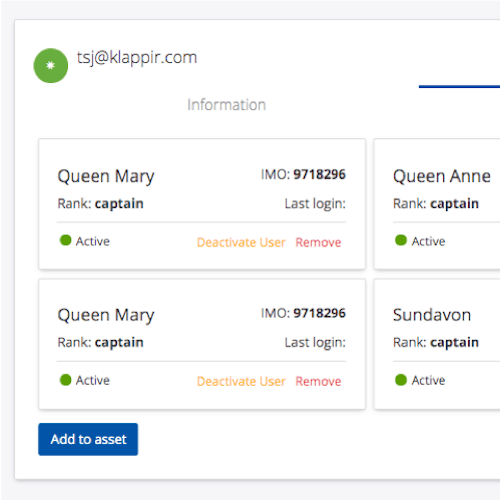Remove the second Queen Mary asset
Viewport: 500px width, 500px height.
(x=318, y=381)
